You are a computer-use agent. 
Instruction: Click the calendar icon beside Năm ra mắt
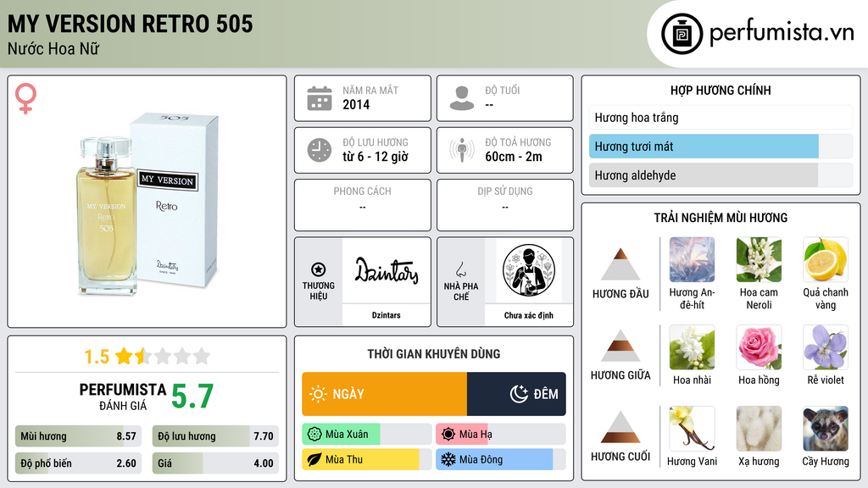pos(320,98)
